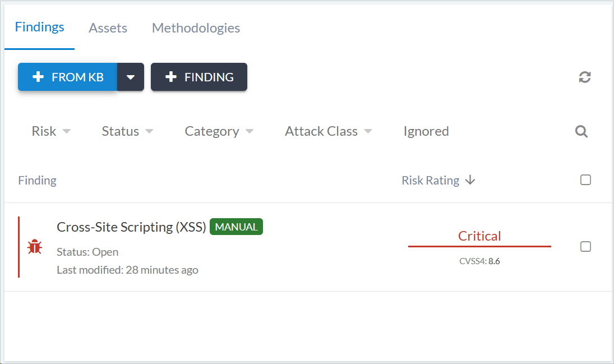This screenshot has height=364, width=614.
Task: Check the Cross-Site Scripting finding checkbox
Action: [x=585, y=247]
